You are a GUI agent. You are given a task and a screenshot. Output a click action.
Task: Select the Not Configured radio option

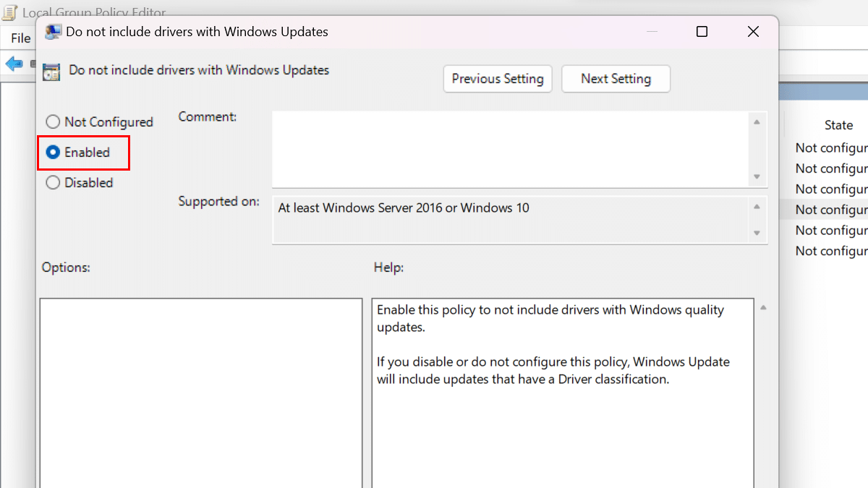click(53, 122)
